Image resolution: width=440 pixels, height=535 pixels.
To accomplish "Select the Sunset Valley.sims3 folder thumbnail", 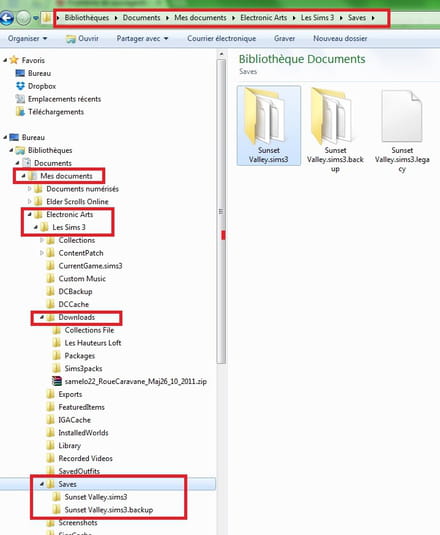I will pos(268,126).
